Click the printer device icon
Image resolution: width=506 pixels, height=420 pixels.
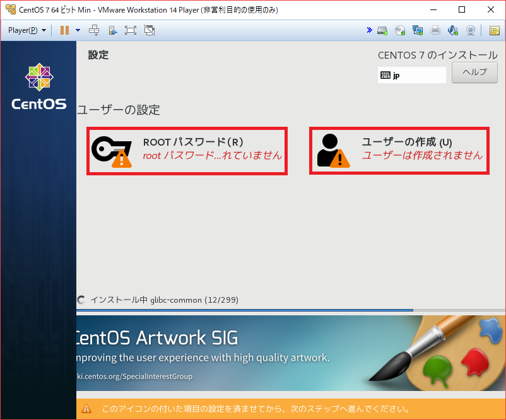click(x=435, y=31)
